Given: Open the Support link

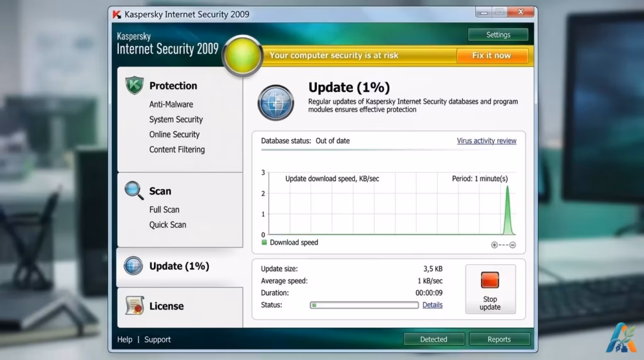Looking at the screenshot, I should pyautogui.click(x=157, y=339).
